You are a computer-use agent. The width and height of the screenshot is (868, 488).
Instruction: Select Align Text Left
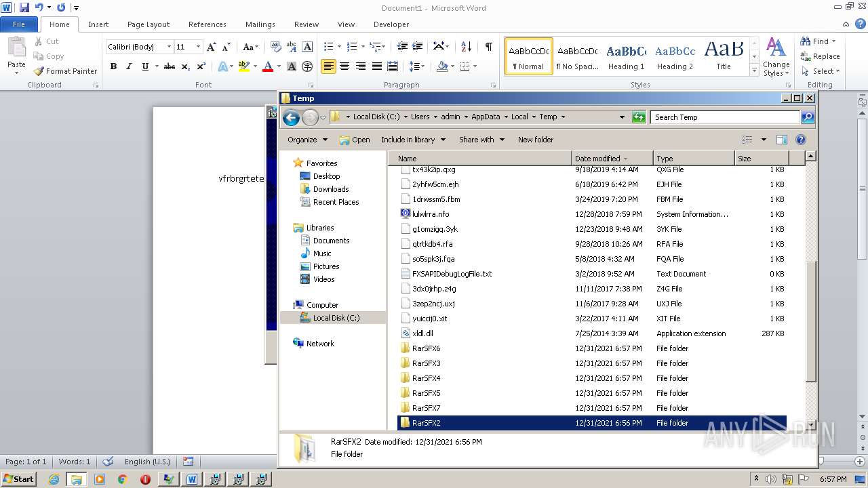(329, 66)
